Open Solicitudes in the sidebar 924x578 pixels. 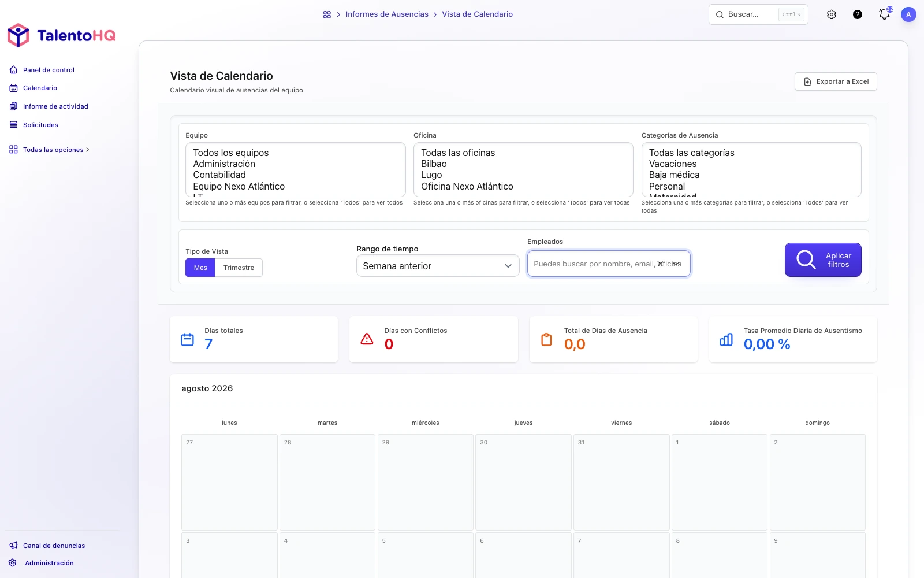(x=40, y=125)
